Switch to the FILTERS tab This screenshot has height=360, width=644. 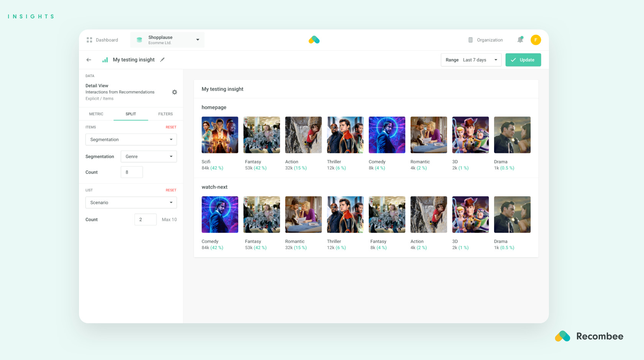[x=166, y=114]
